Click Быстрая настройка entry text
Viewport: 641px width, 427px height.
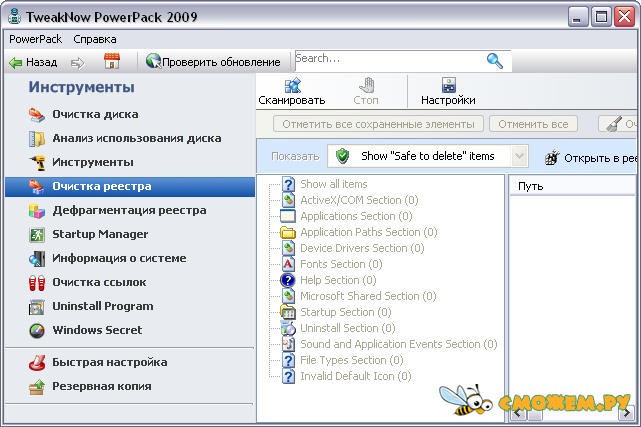(x=110, y=362)
